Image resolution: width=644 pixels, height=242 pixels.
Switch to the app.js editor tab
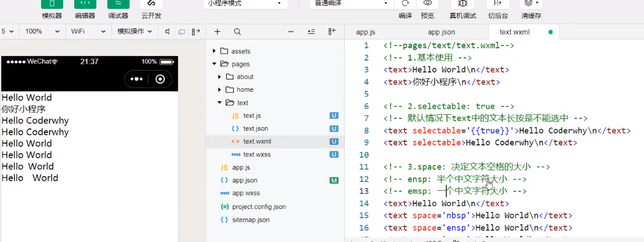pos(365,32)
